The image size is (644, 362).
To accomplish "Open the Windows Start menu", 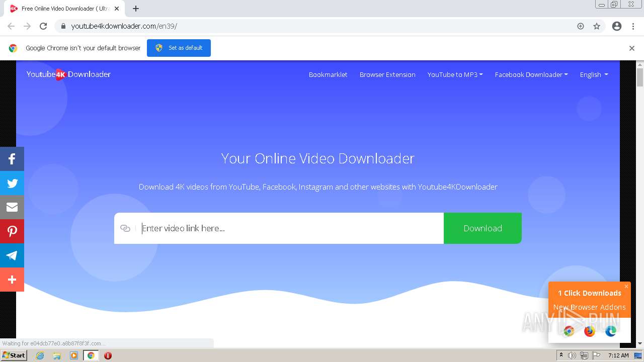I will pos(14,355).
